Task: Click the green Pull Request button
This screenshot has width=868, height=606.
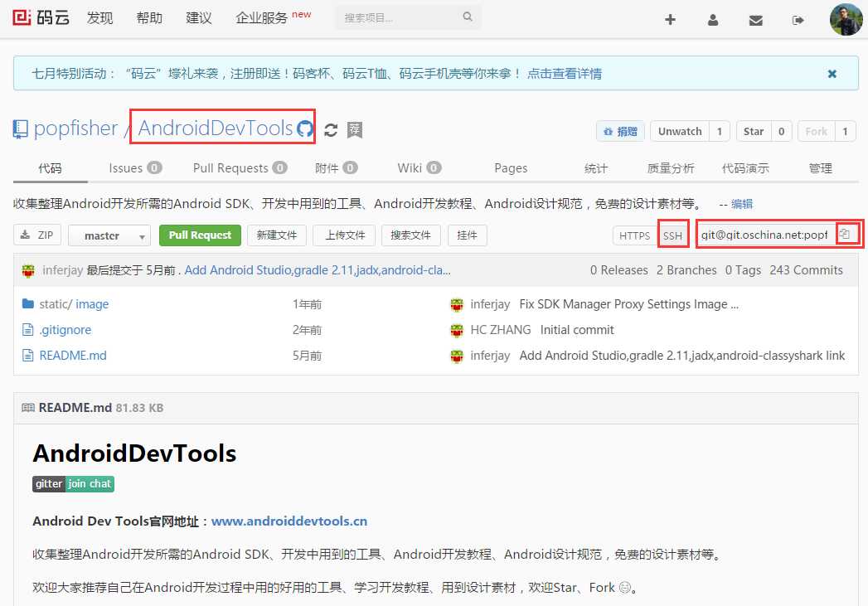Action: 200,235
